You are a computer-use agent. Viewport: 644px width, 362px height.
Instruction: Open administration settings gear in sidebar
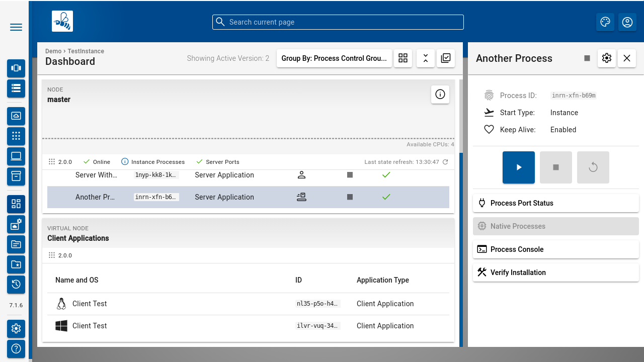(16, 329)
